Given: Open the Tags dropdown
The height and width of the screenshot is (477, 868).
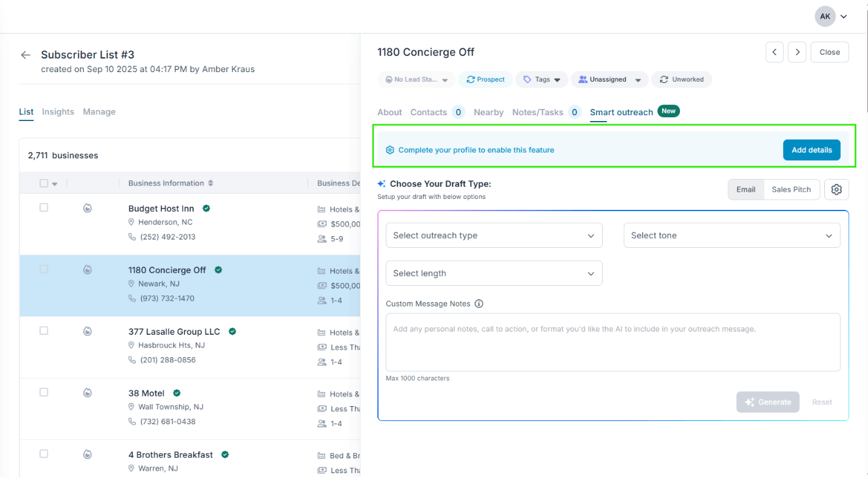Looking at the screenshot, I should tap(542, 80).
